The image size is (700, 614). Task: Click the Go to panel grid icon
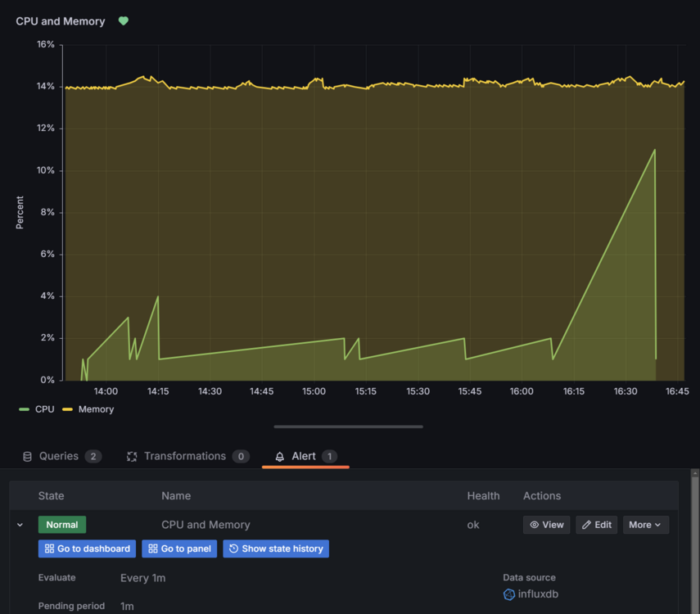pyautogui.click(x=153, y=549)
